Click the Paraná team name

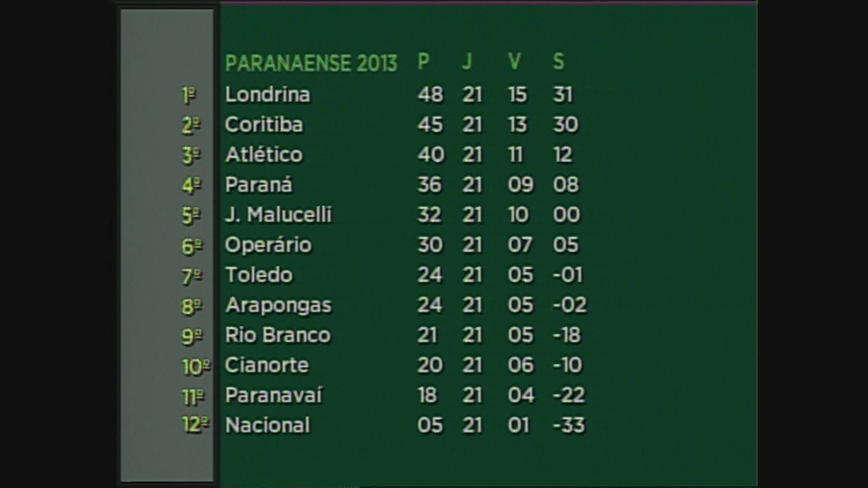pos(259,185)
